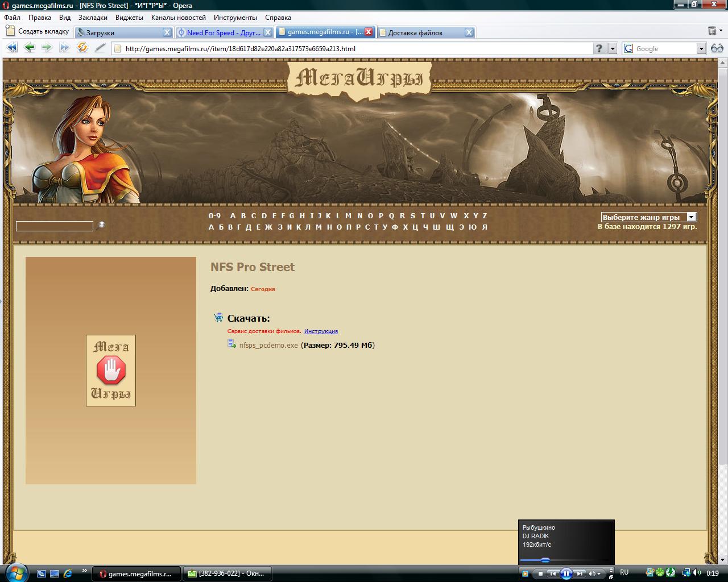Image resolution: width=728 pixels, height=582 pixels.
Task: Close the Need For Speed tab
Action: coord(268,32)
